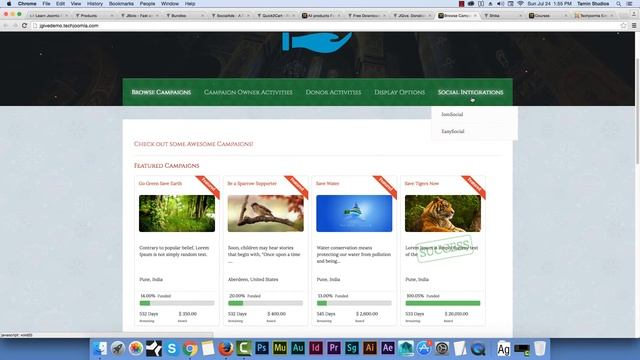Click the clock in menu bar
Image resolution: width=640 pixels, height=360 pixels.
[549, 4]
